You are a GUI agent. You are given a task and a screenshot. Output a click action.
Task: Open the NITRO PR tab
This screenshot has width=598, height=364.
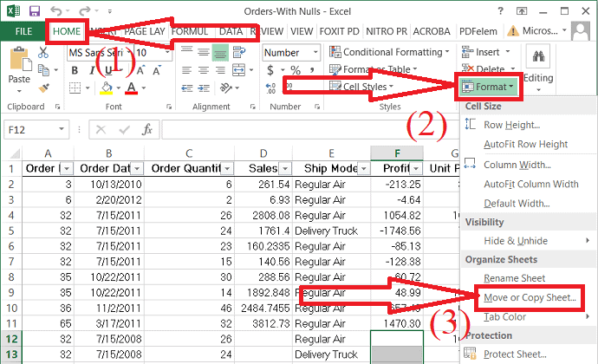tap(387, 32)
